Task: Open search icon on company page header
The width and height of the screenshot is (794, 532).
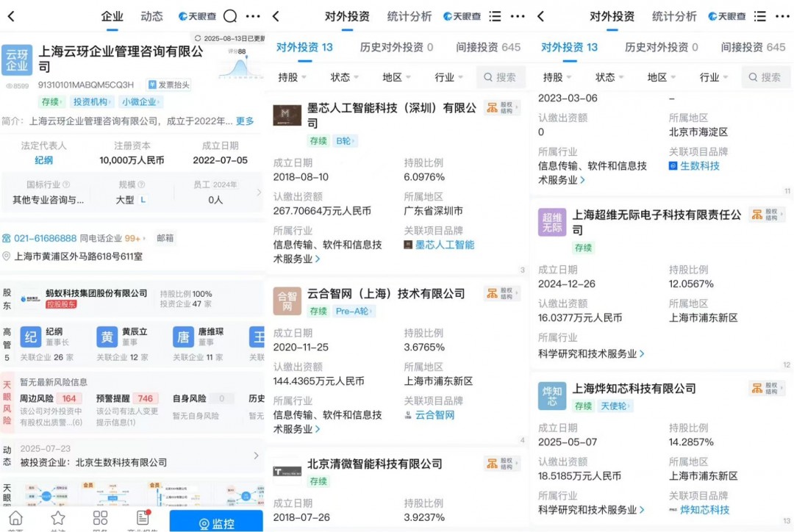Action: (x=230, y=16)
